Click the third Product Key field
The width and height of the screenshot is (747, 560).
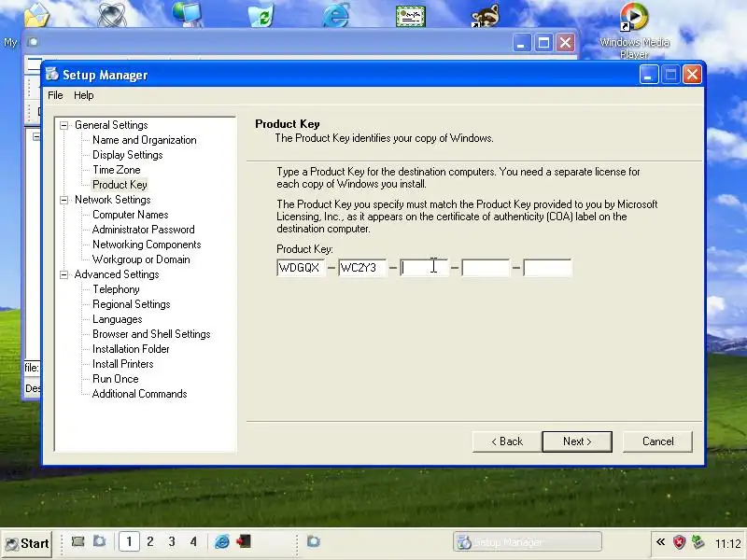[424, 268]
